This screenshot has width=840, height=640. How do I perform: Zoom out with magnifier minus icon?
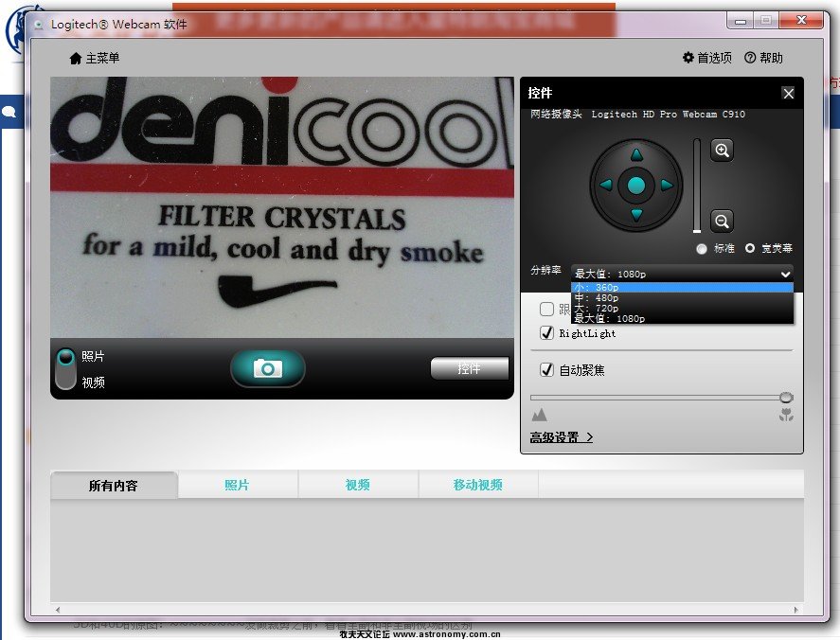(722, 221)
